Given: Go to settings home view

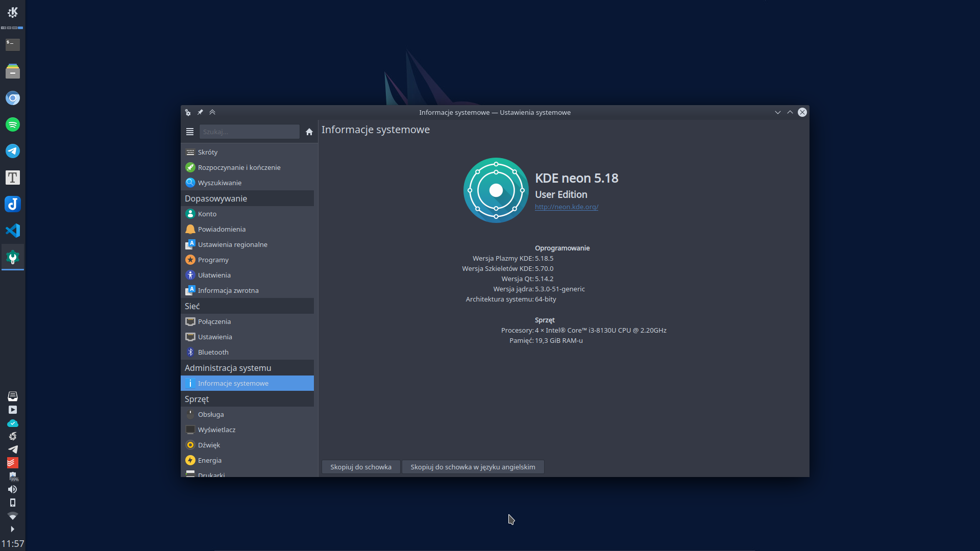Looking at the screenshot, I should point(309,132).
